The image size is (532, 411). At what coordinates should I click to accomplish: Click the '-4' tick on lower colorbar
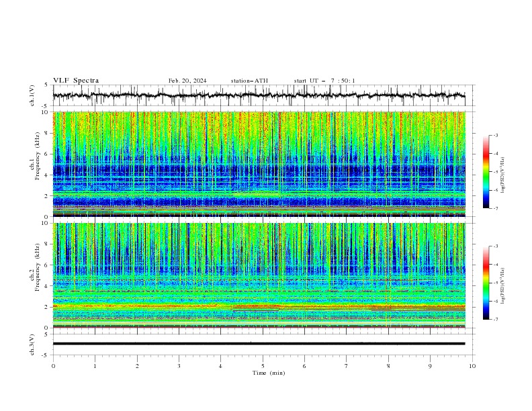(495, 265)
